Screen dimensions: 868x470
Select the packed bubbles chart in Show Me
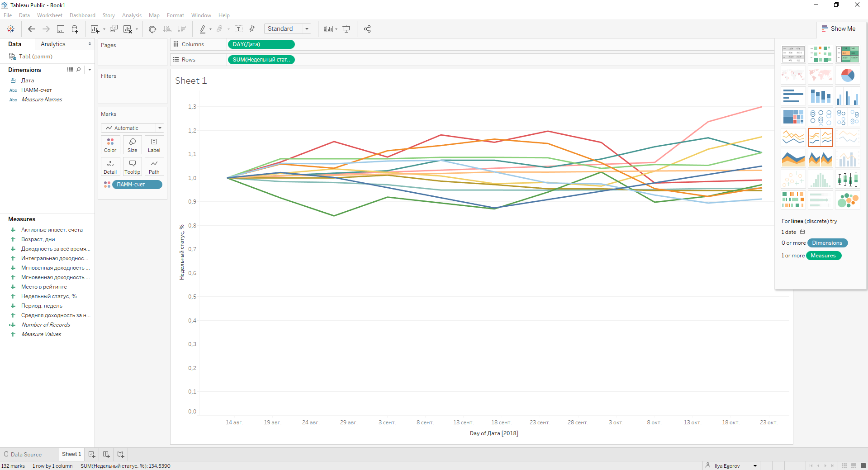pyautogui.click(x=848, y=200)
